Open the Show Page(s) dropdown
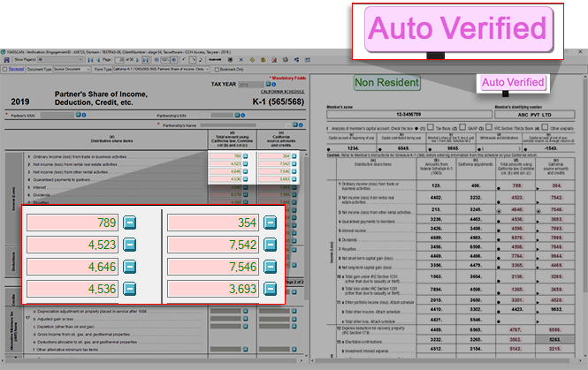The image size is (588, 370). [x=60, y=60]
